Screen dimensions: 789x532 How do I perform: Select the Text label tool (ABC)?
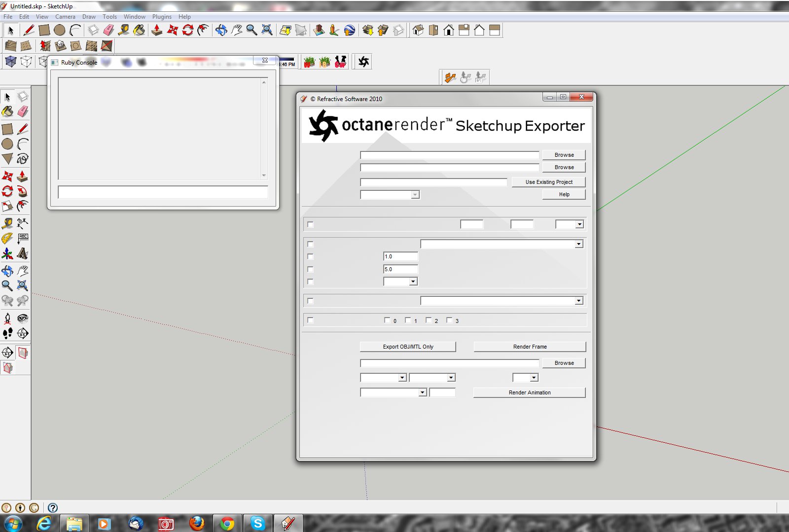23,239
